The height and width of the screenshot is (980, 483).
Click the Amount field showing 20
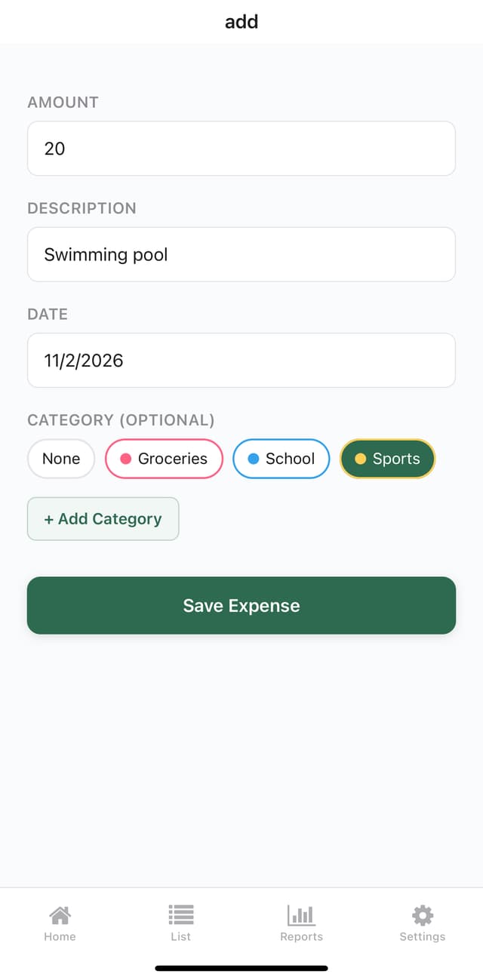241,149
